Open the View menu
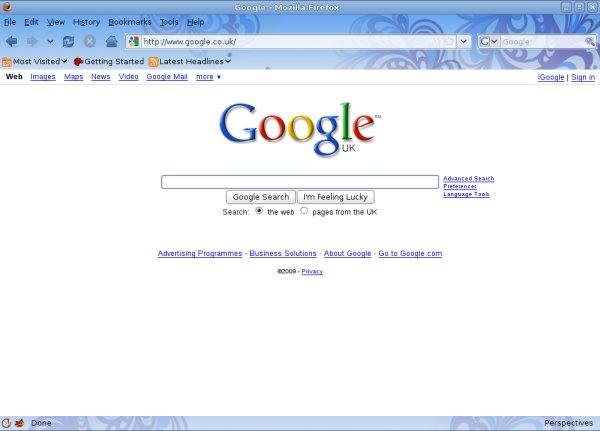 coord(56,22)
